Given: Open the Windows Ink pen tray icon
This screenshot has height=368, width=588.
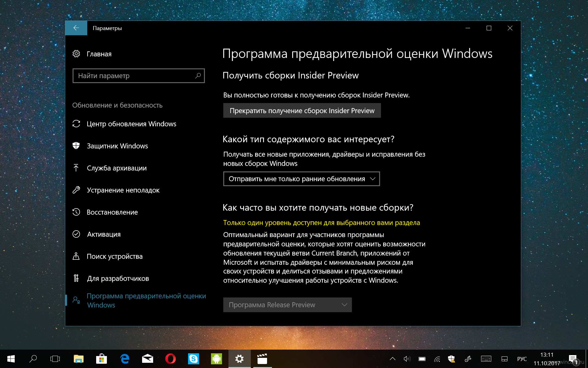Looking at the screenshot, I should tap(468, 359).
